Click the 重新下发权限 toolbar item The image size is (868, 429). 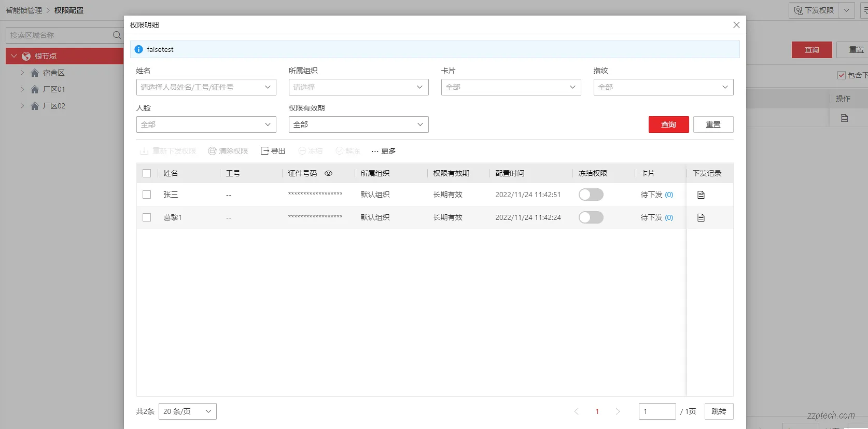168,151
